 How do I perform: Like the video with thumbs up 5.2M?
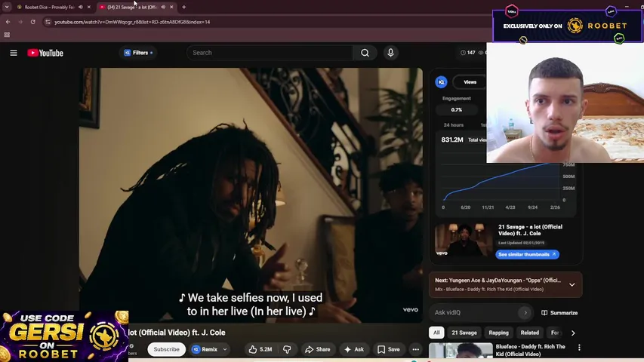click(260, 349)
